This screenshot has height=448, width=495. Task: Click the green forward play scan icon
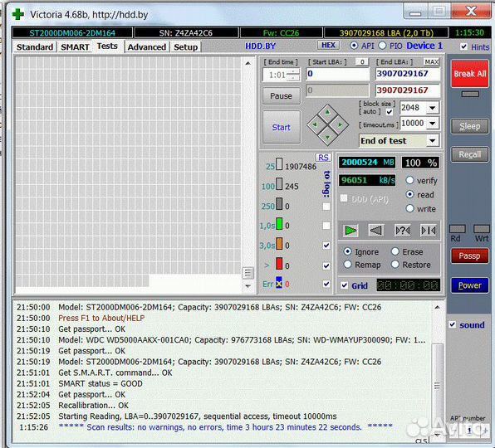[350, 231]
